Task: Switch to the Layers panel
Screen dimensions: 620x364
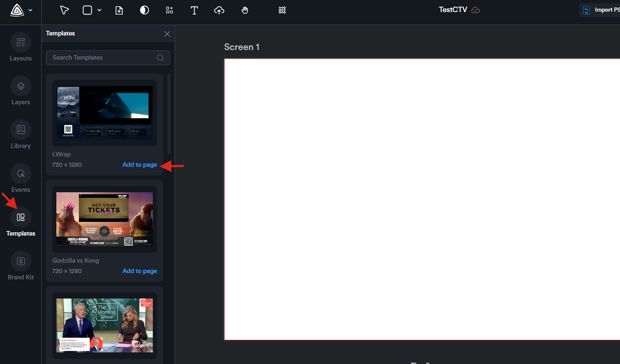Action: point(21,91)
